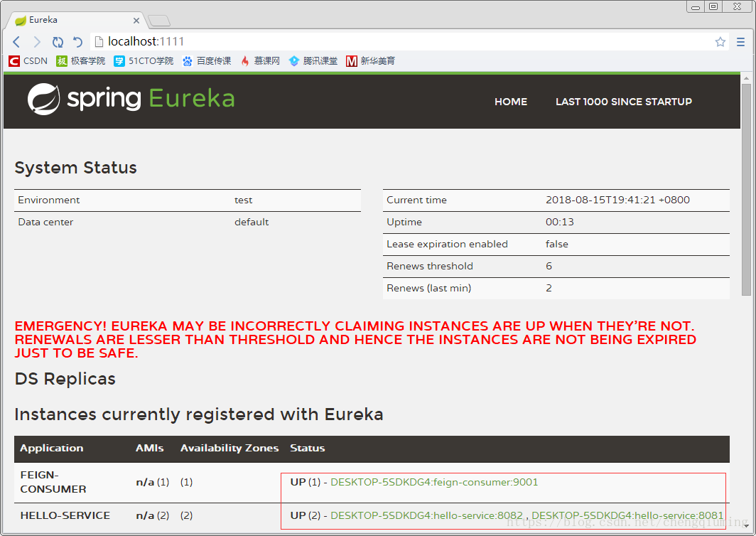Click the Availability Zones column header

tap(229, 448)
